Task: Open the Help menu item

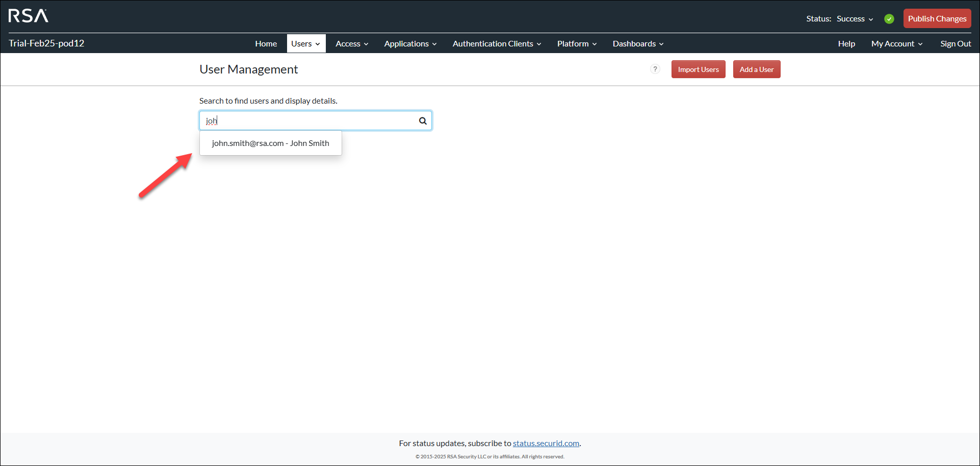Action: point(846,44)
